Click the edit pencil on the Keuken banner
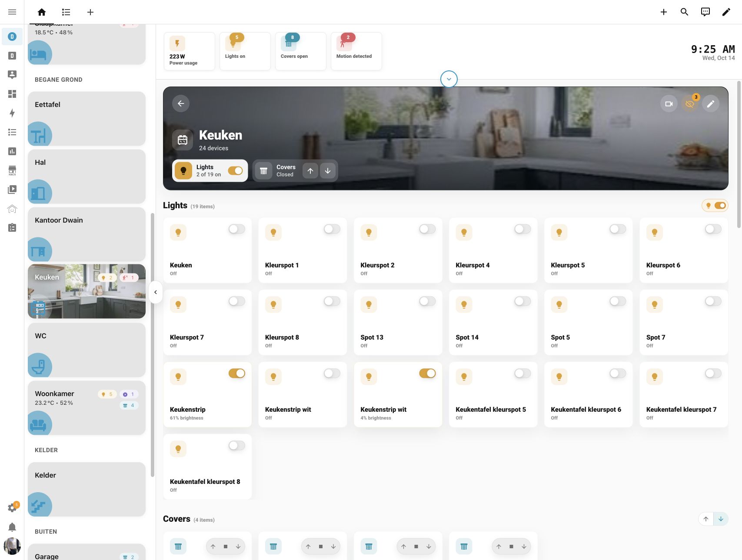The image size is (742, 560). click(x=710, y=104)
